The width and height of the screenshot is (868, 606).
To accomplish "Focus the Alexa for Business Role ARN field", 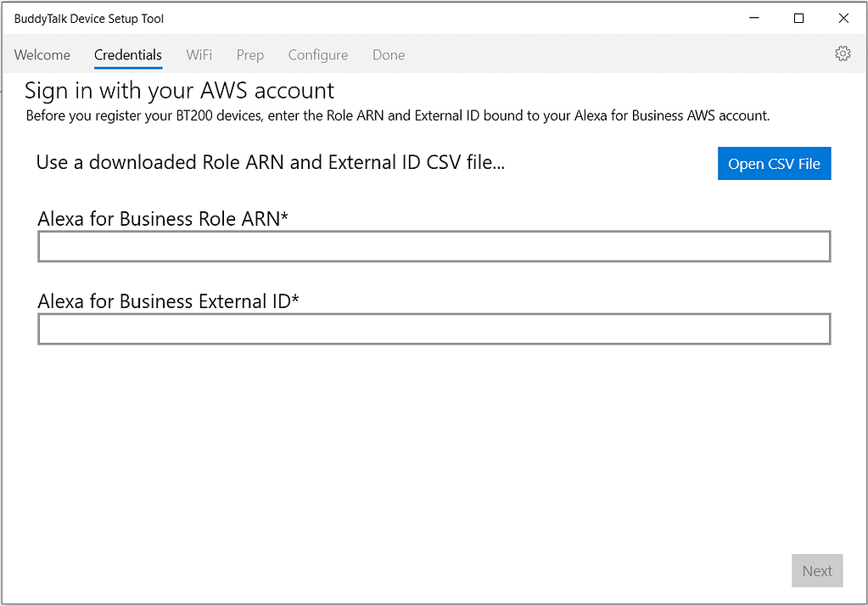I will tap(434, 246).
